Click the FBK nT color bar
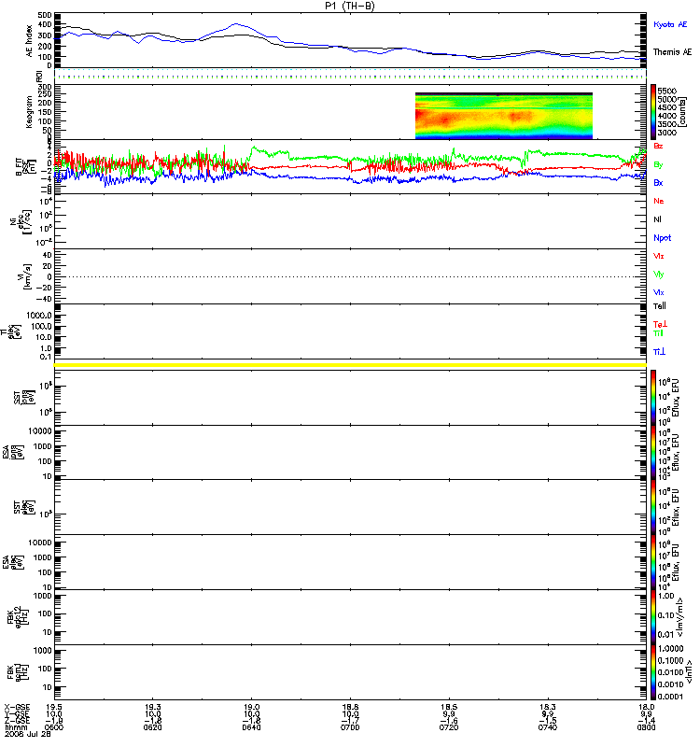Viewport: 700px width, 747px height. (653, 672)
